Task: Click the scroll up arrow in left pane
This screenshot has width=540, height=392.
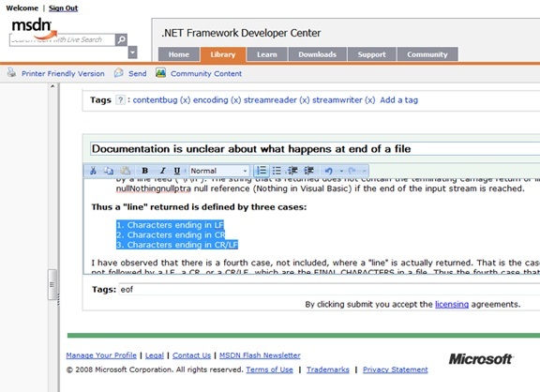Action: point(52,86)
